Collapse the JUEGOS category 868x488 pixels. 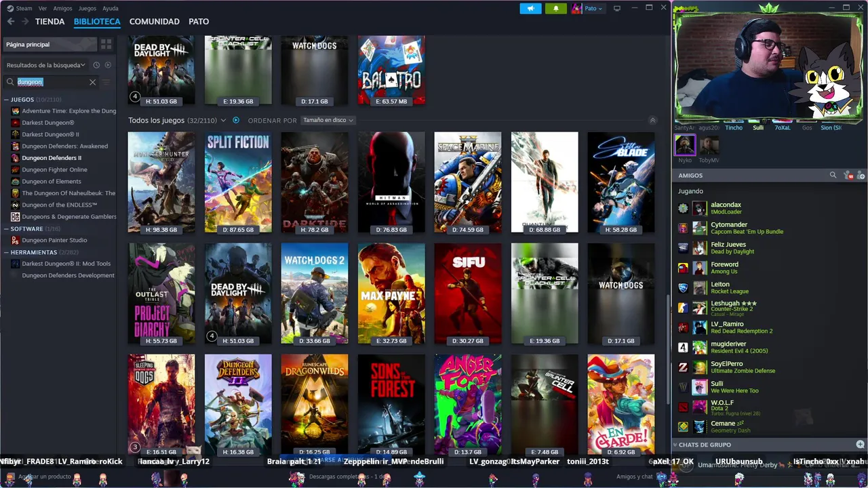coord(6,100)
